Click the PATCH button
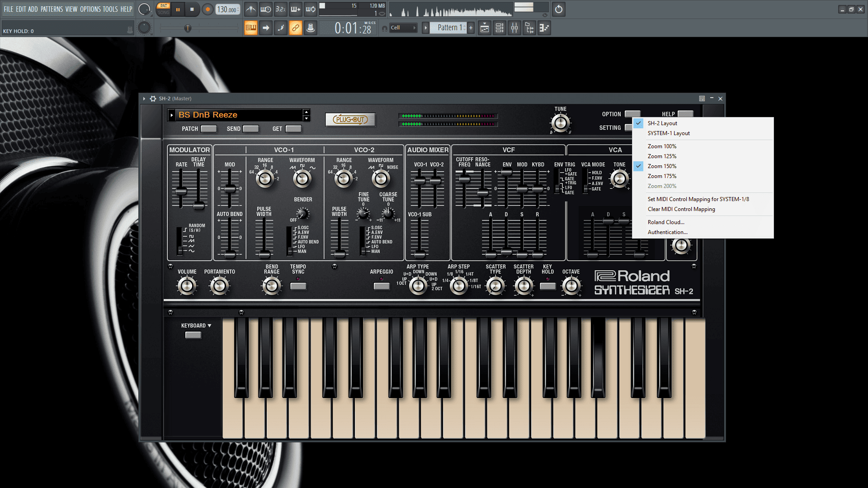 point(208,129)
